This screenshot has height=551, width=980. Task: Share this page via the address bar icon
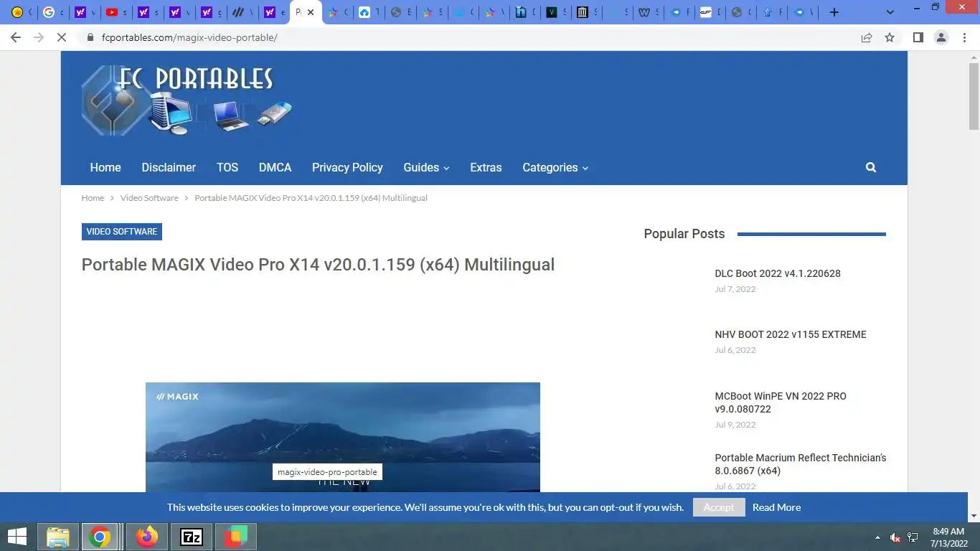pos(867,37)
